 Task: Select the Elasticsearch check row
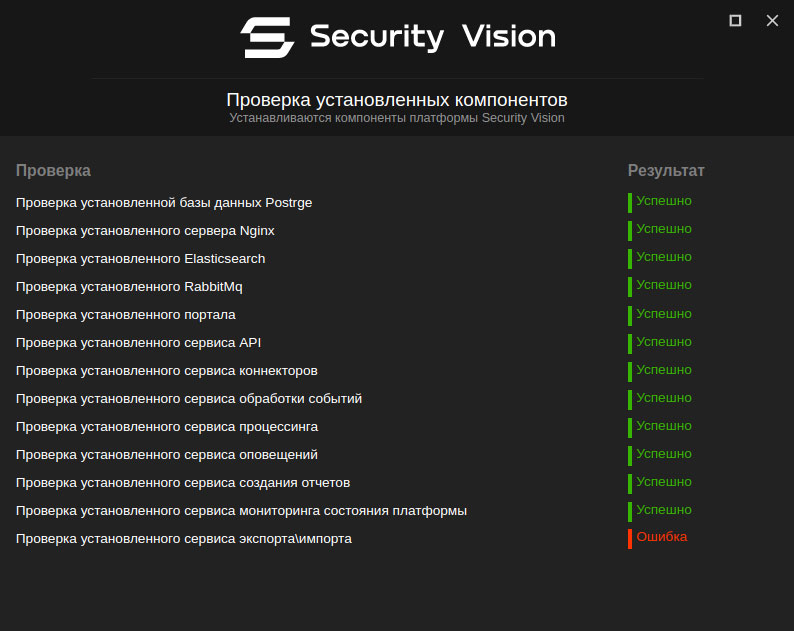(x=140, y=259)
